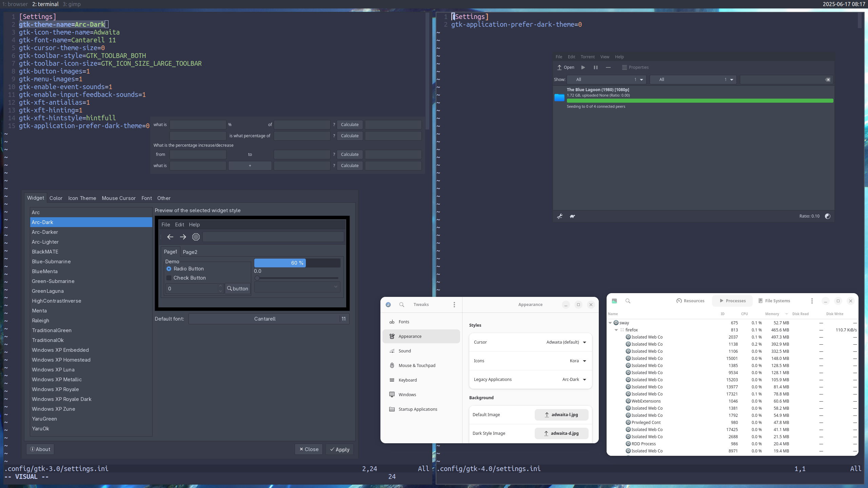Open the first Show All filter dropdown

pos(606,80)
